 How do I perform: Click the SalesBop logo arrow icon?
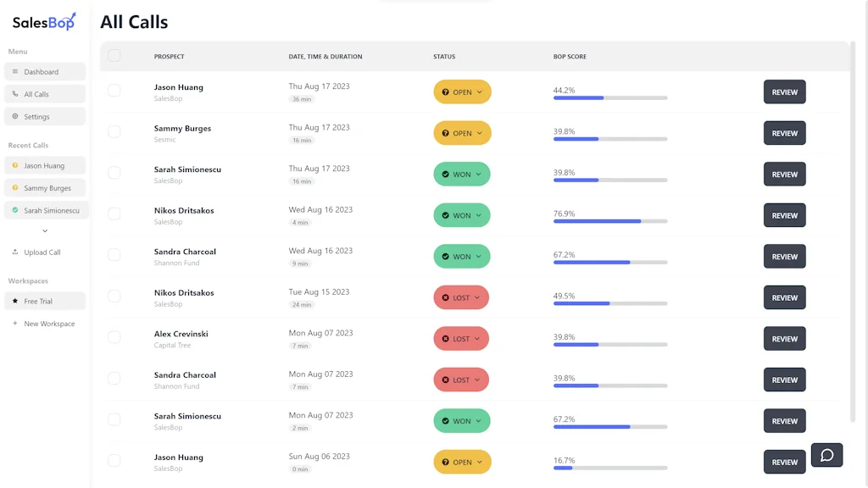click(74, 16)
